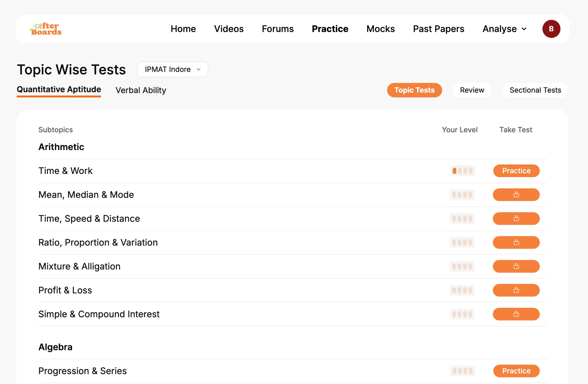Click lock icon for Profit & Loss
The image size is (588, 384).
pyautogui.click(x=516, y=290)
